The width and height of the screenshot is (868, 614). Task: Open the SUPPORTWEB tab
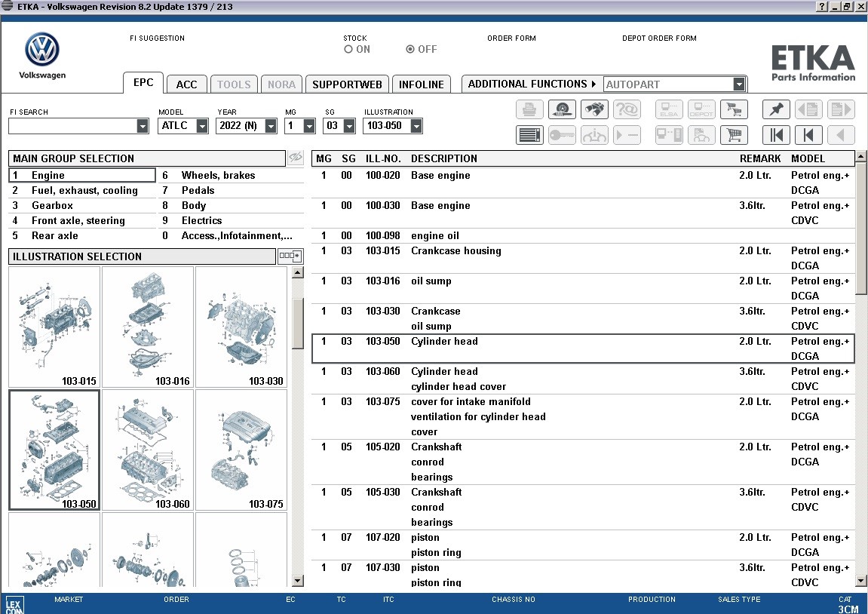pos(347,84)
